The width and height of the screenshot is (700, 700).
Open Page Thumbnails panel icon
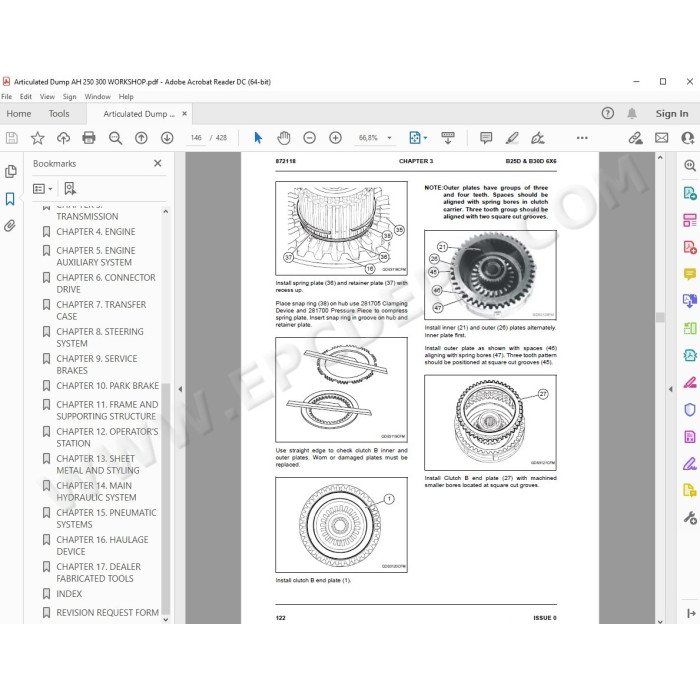pos(11,171)
